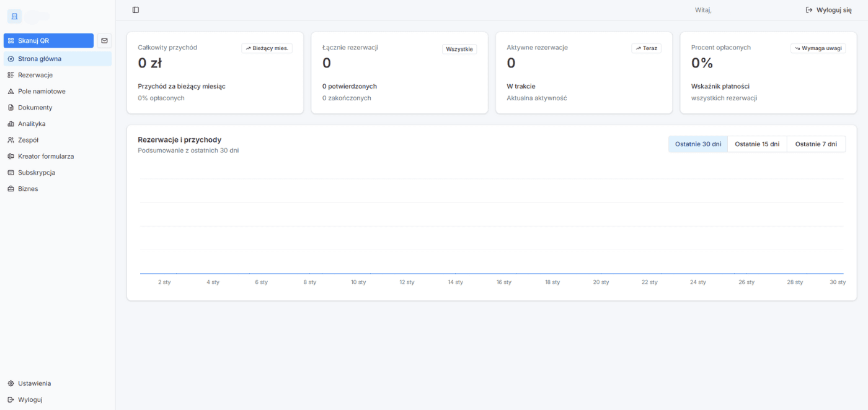This screenshot has height=410, width=868.
Task: Click the 0 zakończonych text
Action: coord(347,98)
